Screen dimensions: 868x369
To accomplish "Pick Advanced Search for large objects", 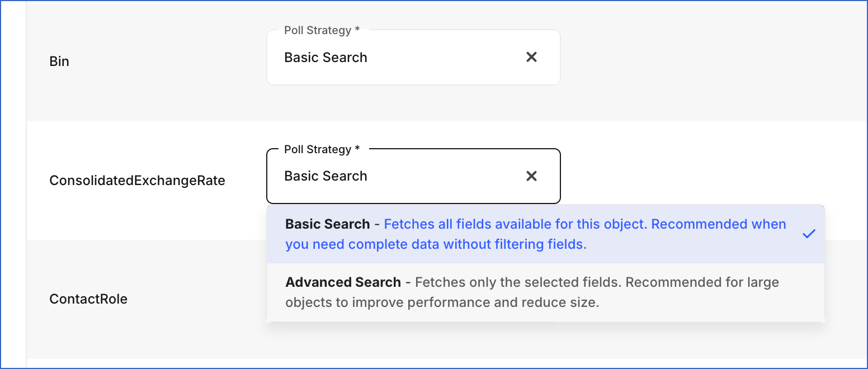I will [503, 292].
